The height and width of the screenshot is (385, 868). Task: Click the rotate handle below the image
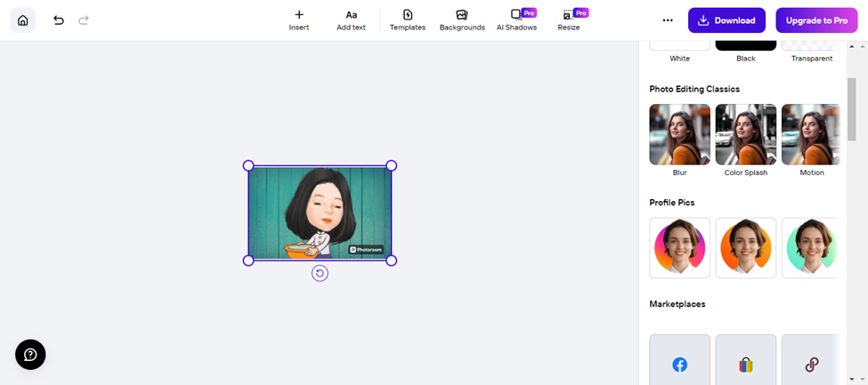[320, 273]
